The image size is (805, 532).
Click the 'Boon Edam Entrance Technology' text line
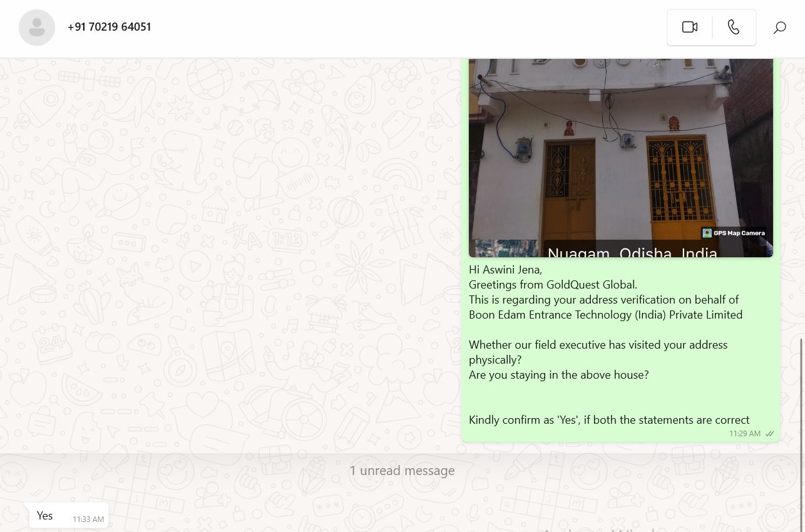[x=605, y=315]
